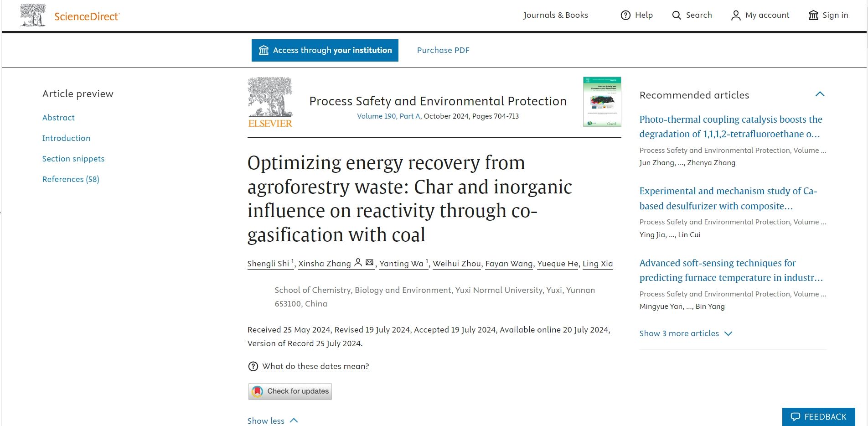
Task: Go to References (58) section
Action: (71, 179)
